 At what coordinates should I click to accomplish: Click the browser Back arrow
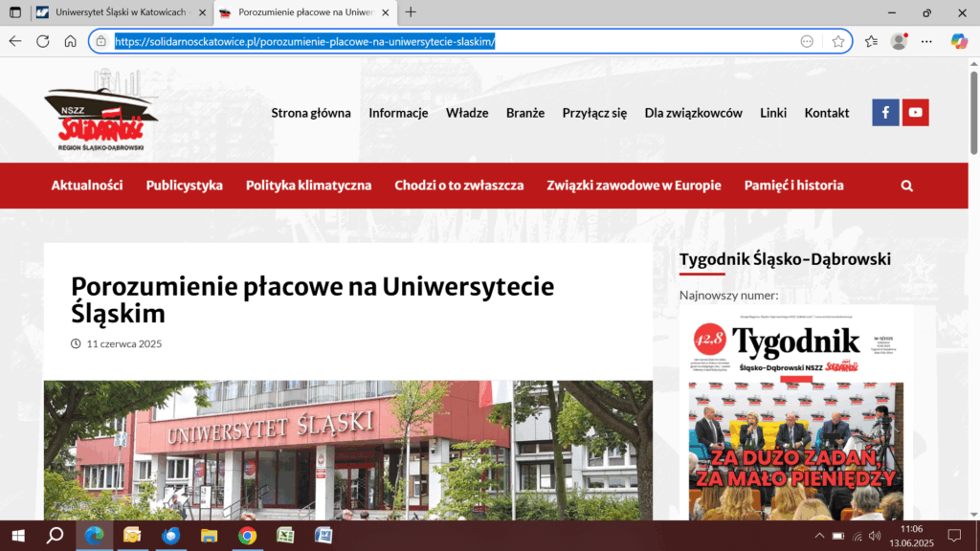coord(15,41)
